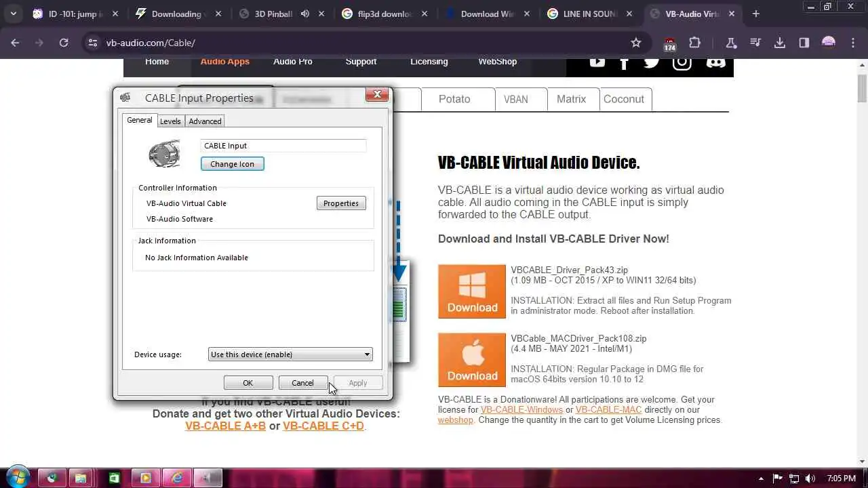Follow the VB-CABLE-MAC license link
This screenshot has height=488, width=868.
pos(608,409)
